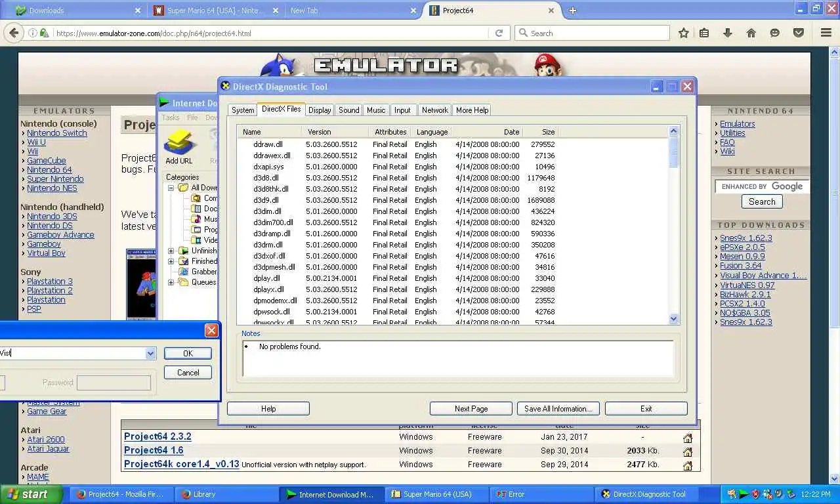Click the DirectX file list scroll up arrow

tap(673, 131)
